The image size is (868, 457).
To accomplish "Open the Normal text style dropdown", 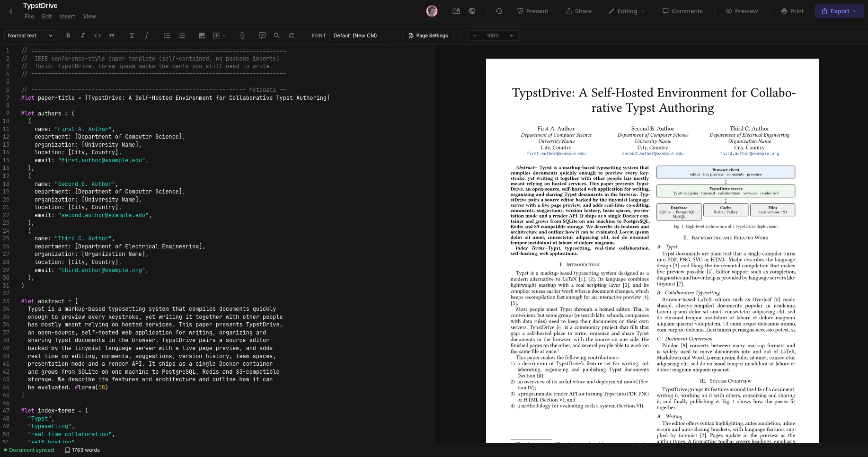I will 29,35.
